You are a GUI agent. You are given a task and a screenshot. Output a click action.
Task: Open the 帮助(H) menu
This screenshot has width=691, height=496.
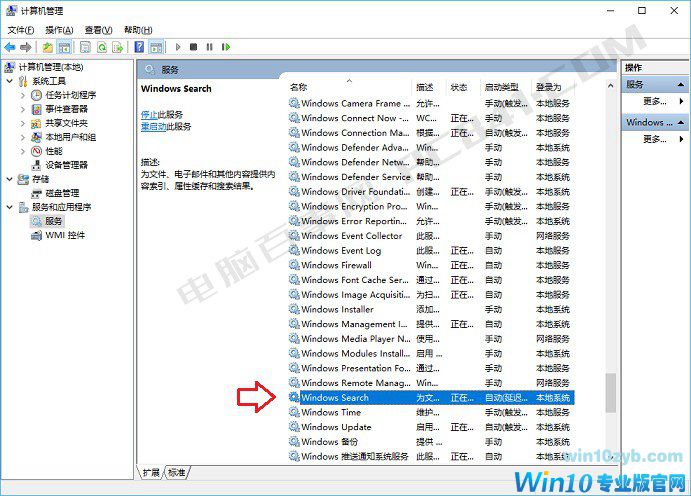tap(138, 30)
